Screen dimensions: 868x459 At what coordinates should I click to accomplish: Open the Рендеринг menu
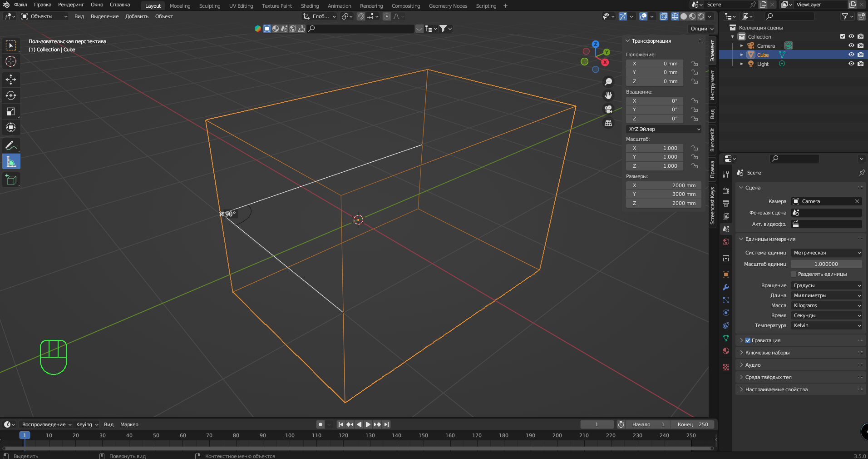point(71,5)
